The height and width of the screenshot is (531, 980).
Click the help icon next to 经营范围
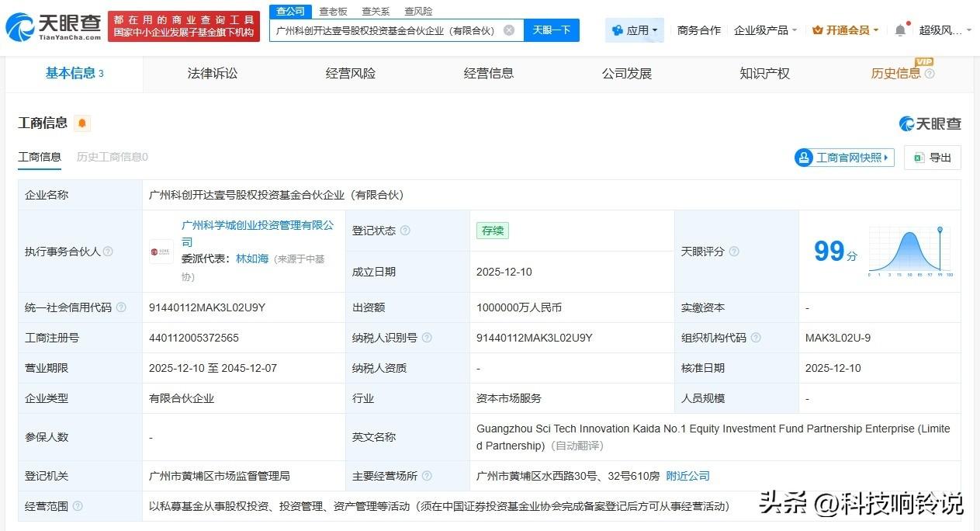coord(78,506)
